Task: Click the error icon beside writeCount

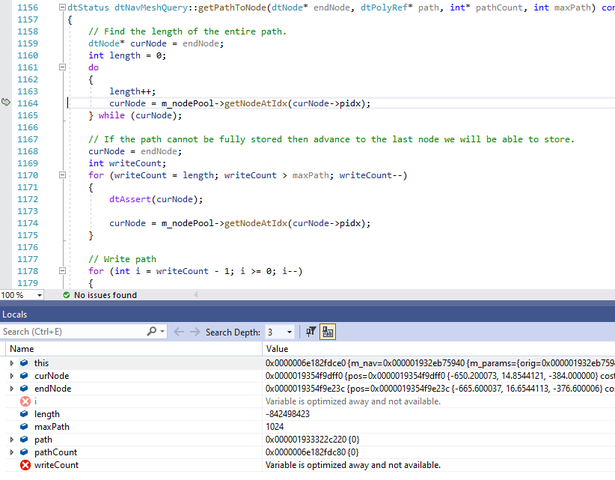Action: pos(25,465)
